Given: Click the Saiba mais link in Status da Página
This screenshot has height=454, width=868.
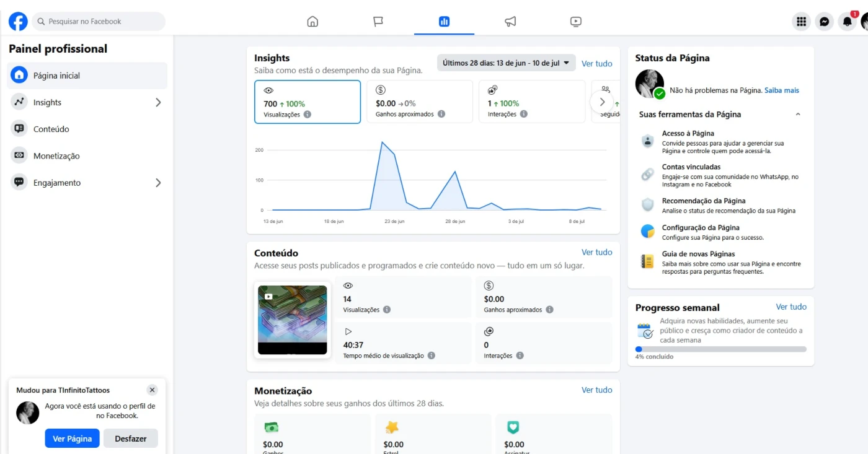Looking at the screenshot, I should 782,90.
